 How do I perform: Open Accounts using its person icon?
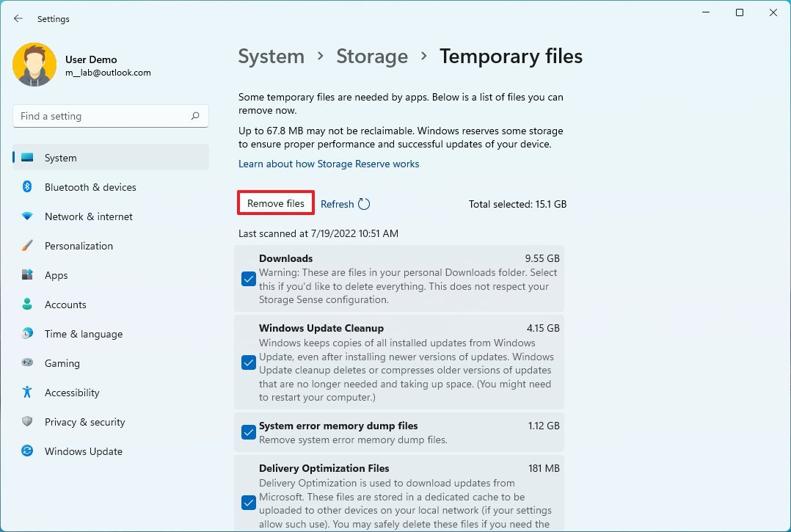tap(27, 305)
